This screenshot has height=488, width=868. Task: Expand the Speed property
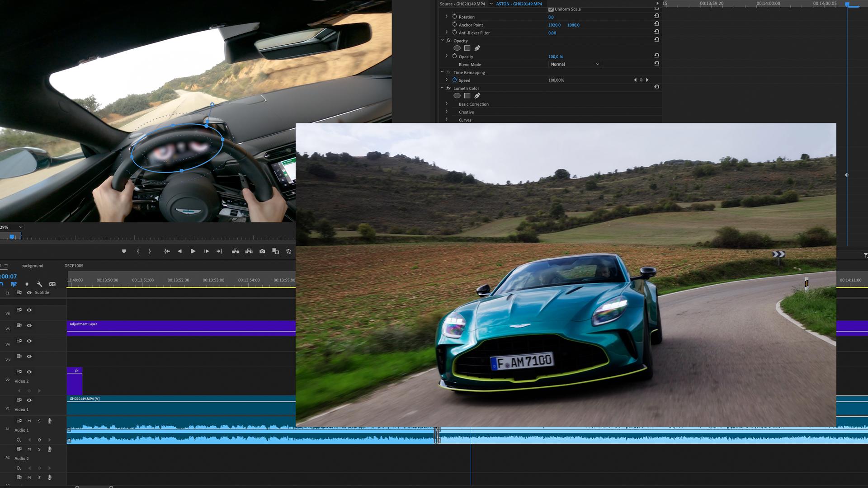tap(447, 80)
